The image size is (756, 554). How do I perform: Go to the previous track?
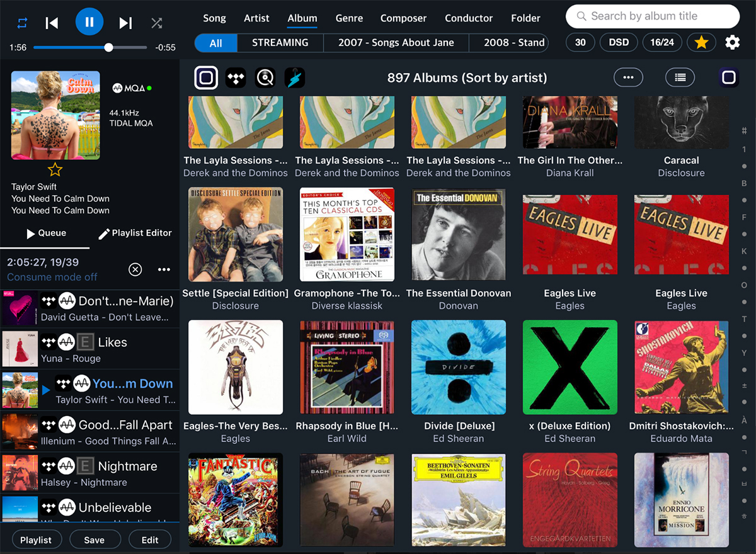[x=52, y=23]
